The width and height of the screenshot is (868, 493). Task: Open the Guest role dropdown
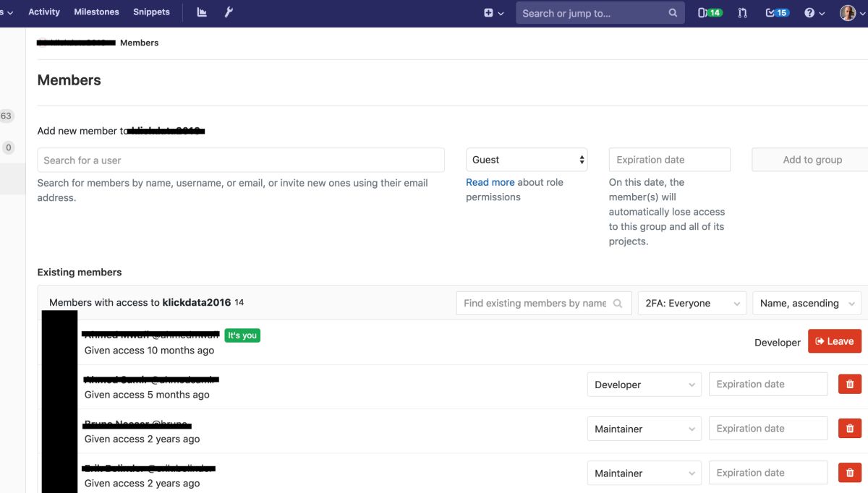(527, 160)
